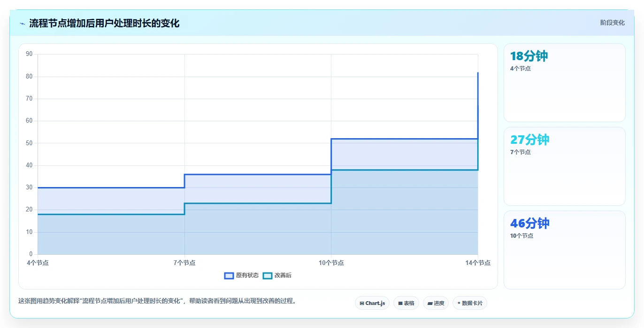Click the 10个节点 caption under 46分钟
644x328 pixels.
521,235
